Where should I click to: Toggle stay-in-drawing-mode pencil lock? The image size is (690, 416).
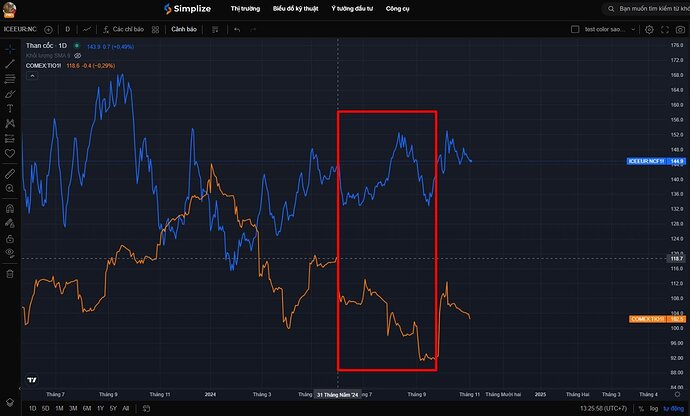pyautogui.click(x=10, y=224)
